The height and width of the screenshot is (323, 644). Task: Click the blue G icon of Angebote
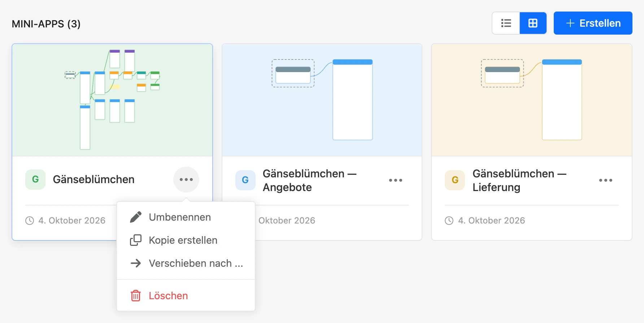click(245, 180)
